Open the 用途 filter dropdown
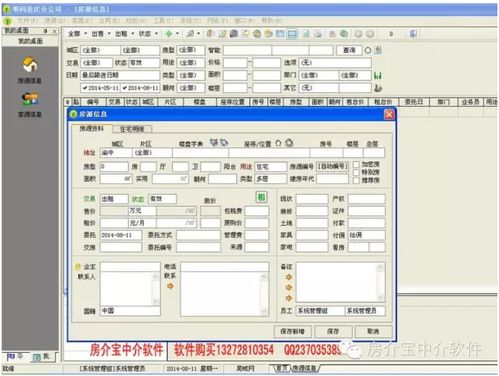499x376 pixels. click(190, 63)
